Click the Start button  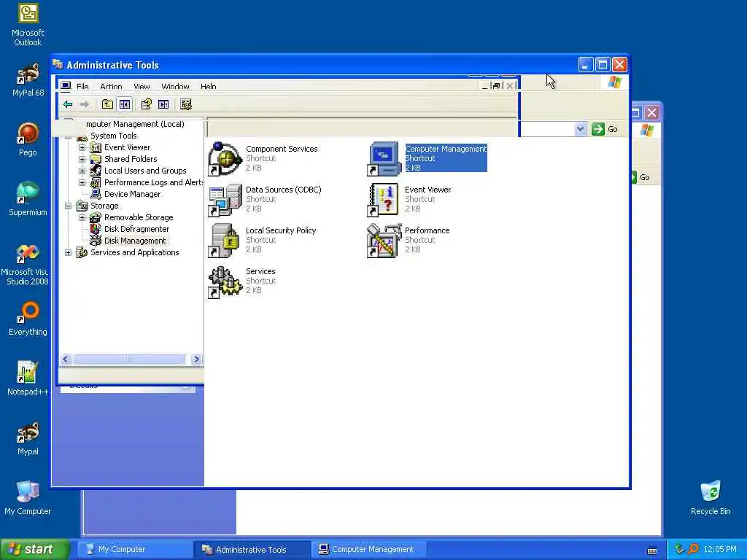click(x=35, y=549)
